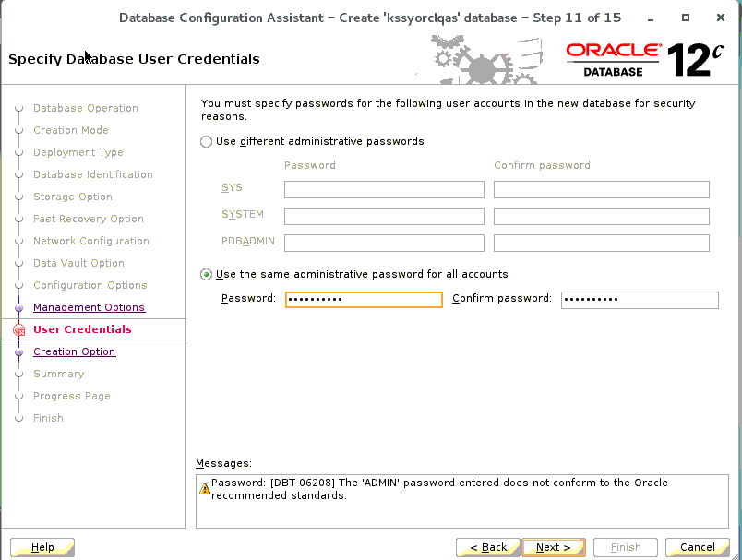Click the Next button
Viewport: 742px width, 560px height.
coord(553,547)
